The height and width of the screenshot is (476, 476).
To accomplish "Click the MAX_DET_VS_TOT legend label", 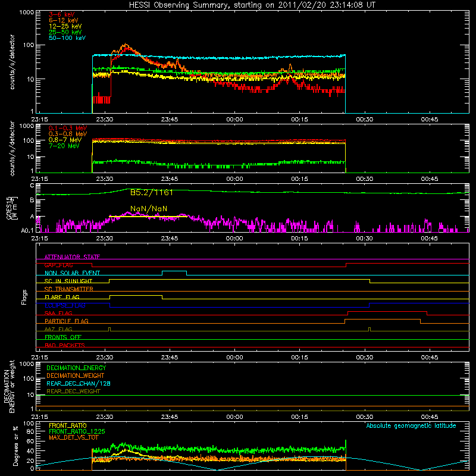I will 74,437.
